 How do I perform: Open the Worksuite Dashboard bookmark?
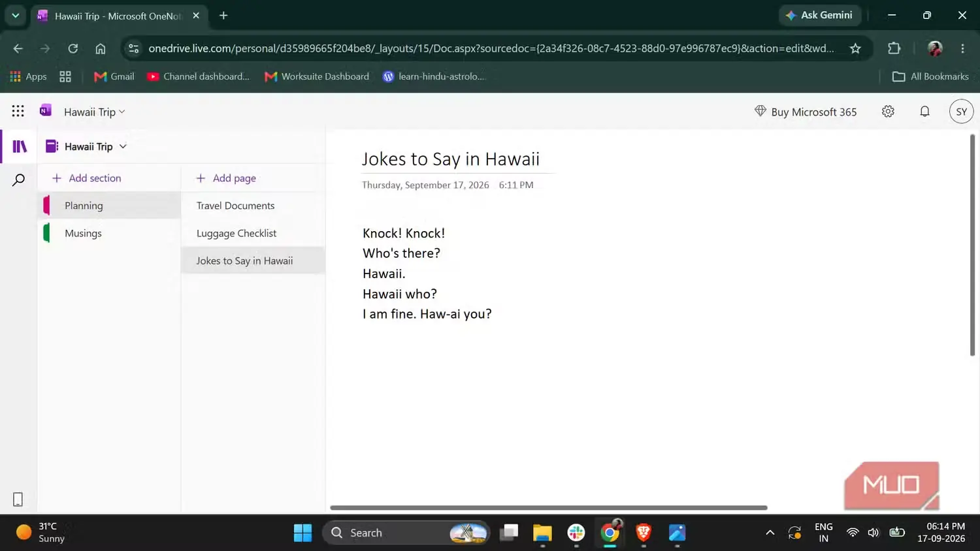(x=317, y=76)
